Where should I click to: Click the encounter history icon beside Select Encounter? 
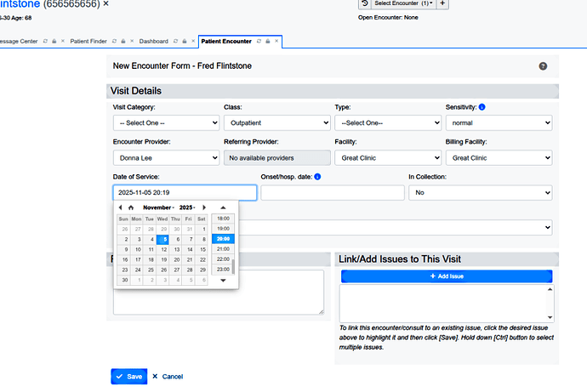pos(364,3)
